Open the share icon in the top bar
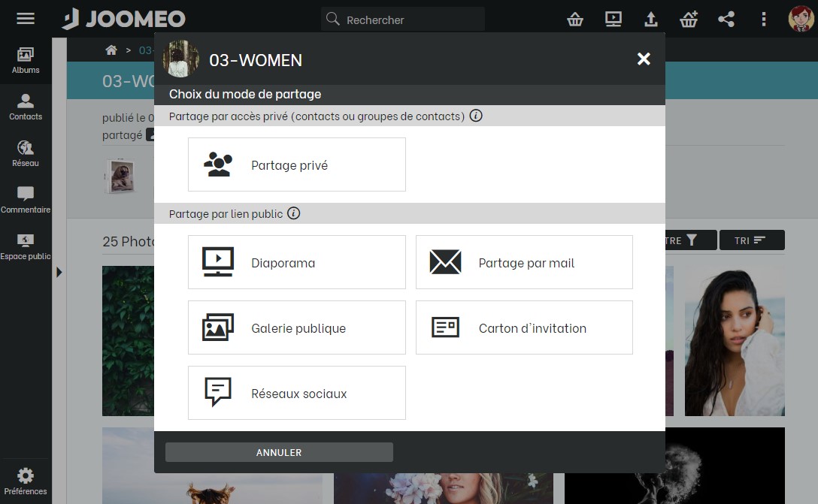Screen dimensions: 818x504 726,19
